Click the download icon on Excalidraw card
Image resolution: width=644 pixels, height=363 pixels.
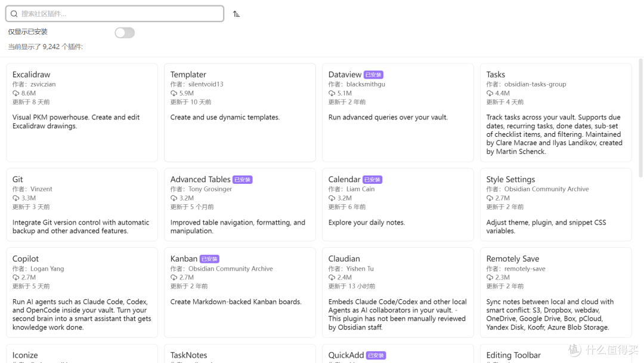16,93
